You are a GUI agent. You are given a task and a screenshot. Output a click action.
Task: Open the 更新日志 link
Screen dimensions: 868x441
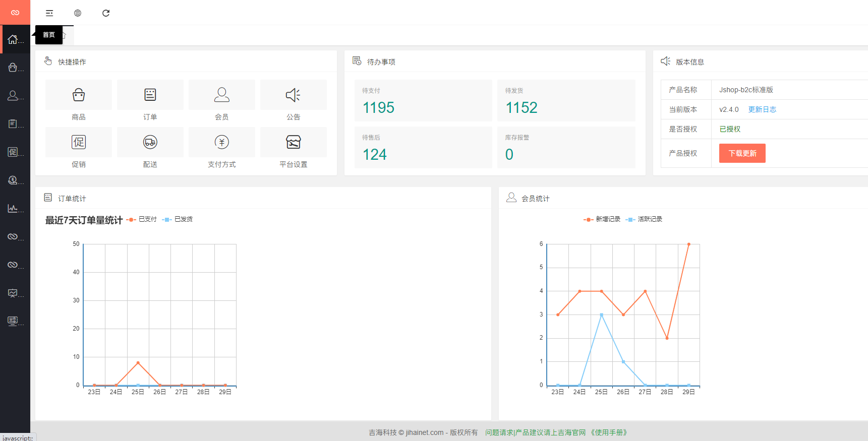tap(762, 109)
